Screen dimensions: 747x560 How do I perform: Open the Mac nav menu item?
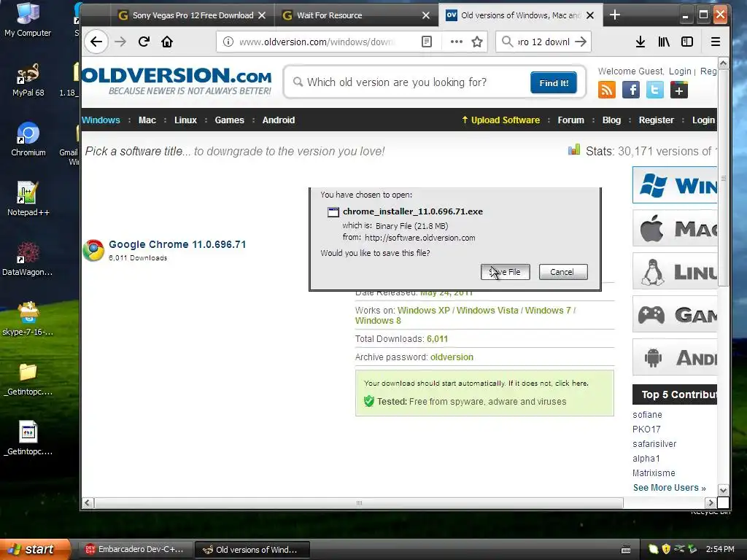click(147, 120)
